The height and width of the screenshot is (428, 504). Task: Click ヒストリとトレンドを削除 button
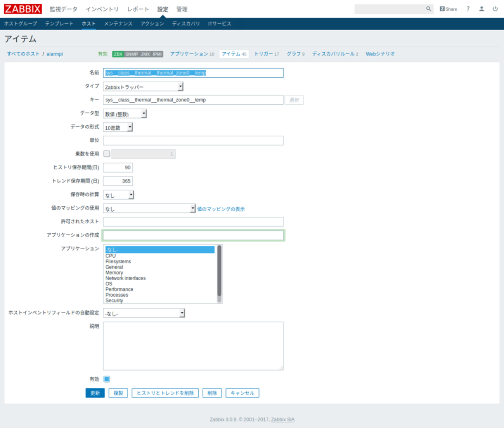click(x=165, y=393)
